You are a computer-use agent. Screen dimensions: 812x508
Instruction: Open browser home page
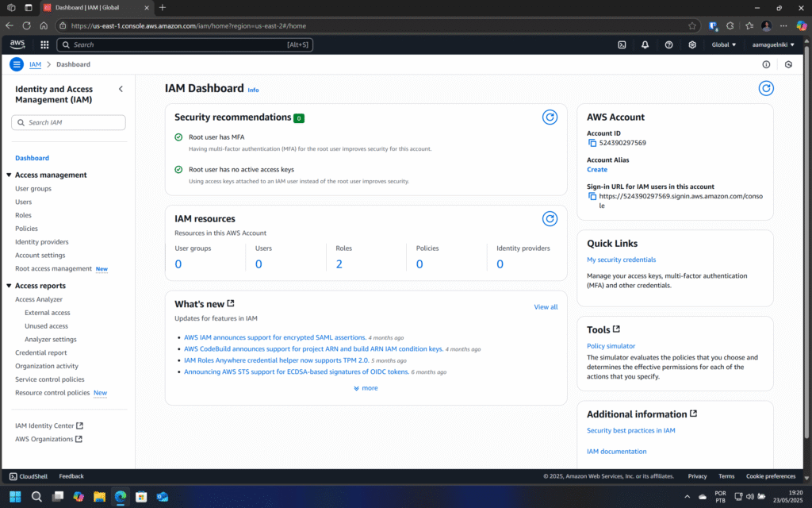click(x=44, y=25)
